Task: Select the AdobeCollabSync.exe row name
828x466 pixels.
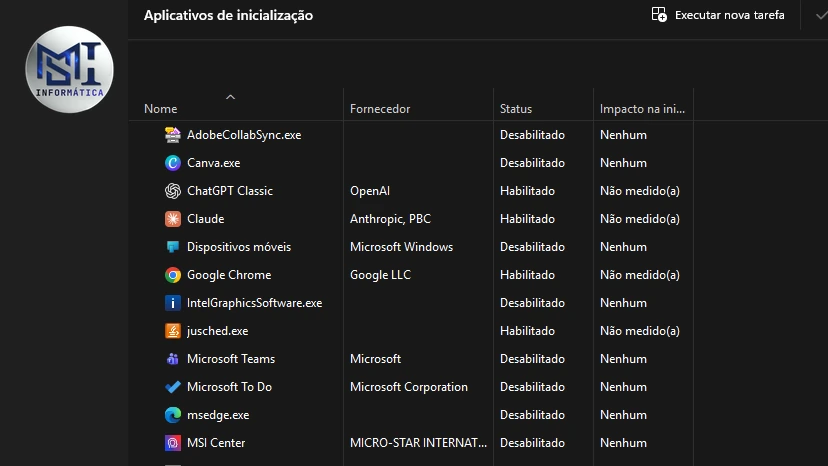Action: point(244,135)
